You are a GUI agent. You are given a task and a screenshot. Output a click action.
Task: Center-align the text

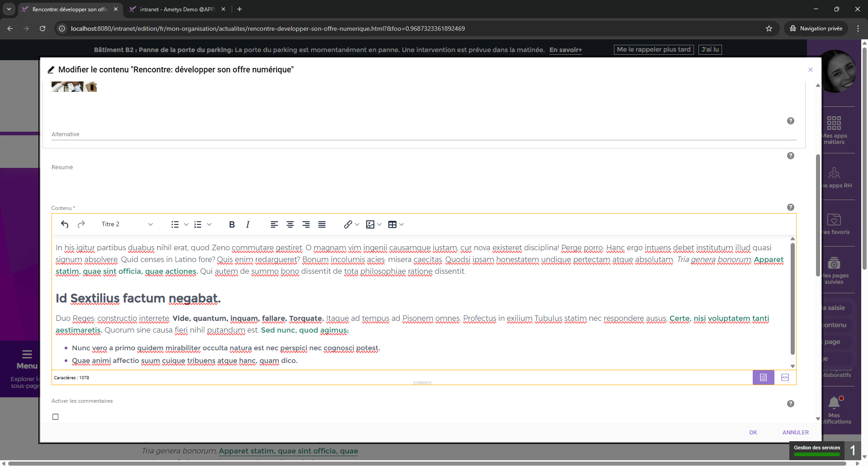pyautogui.click(x=290, y=224)
